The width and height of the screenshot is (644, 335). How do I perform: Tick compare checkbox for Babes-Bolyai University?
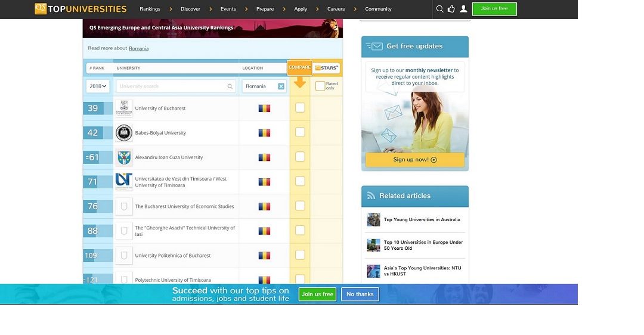coord(300,132)
